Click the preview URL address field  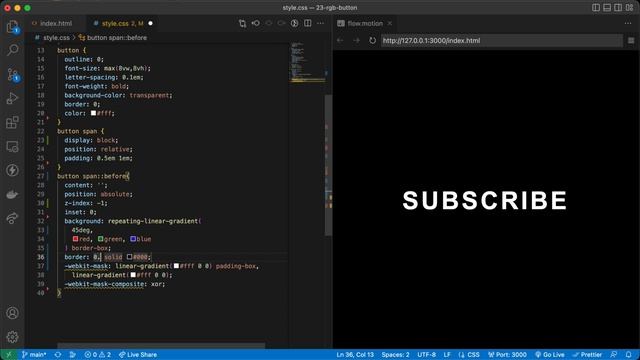click(502, 40)
